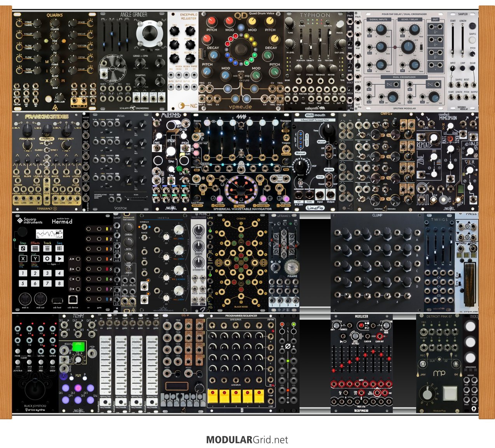Click Detroit Pink 87 white square button
This screenshot has height=448, width=495.
click(450, 394)
